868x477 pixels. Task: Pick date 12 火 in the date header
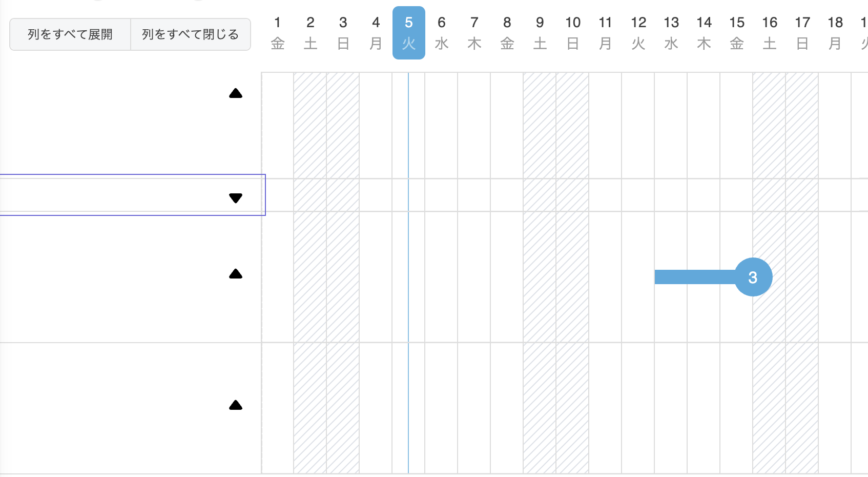click(x=638, y=33)
